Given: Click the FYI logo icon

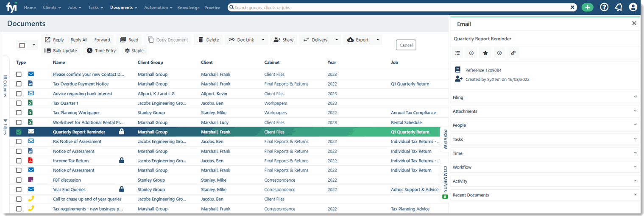Looking at the screenshot, I should coord(11,7).
